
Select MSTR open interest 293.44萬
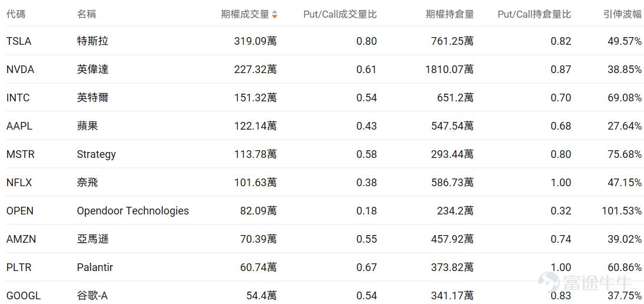pos(453,154)
